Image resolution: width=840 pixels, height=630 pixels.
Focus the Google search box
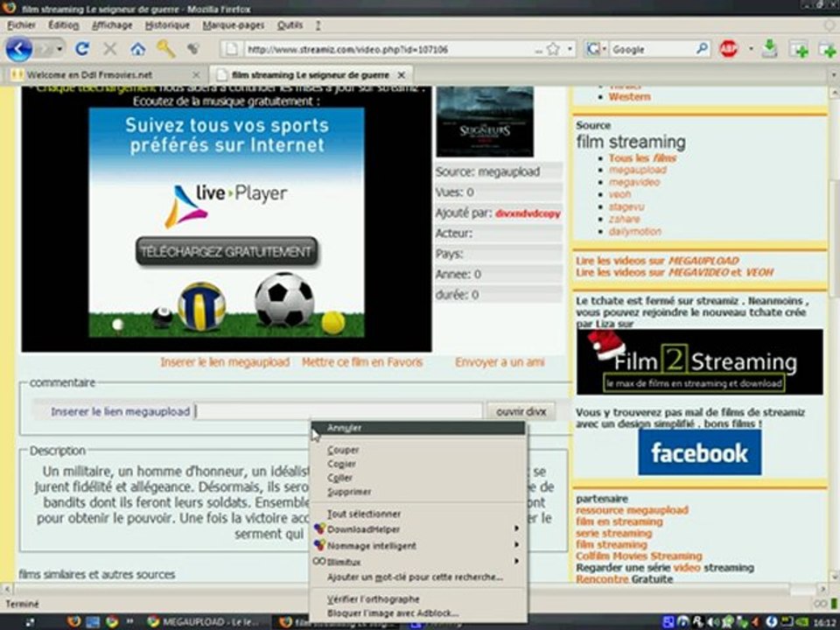pos(653,49)
